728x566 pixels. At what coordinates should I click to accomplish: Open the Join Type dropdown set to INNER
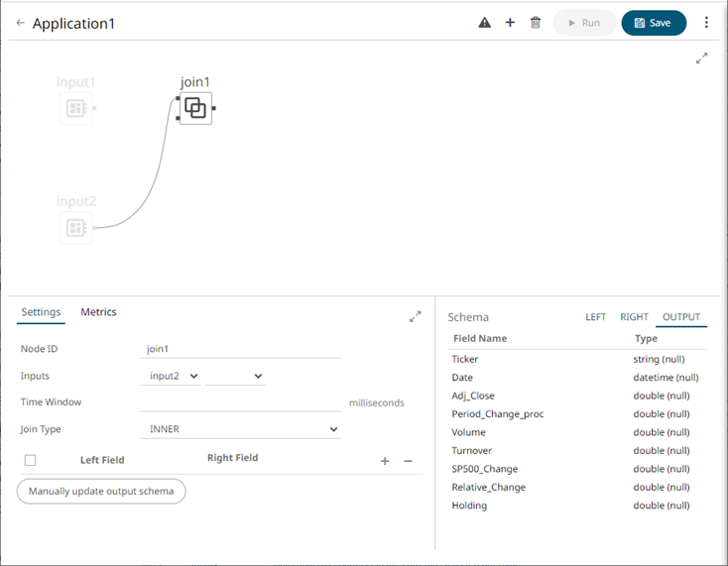pos(240,429)
